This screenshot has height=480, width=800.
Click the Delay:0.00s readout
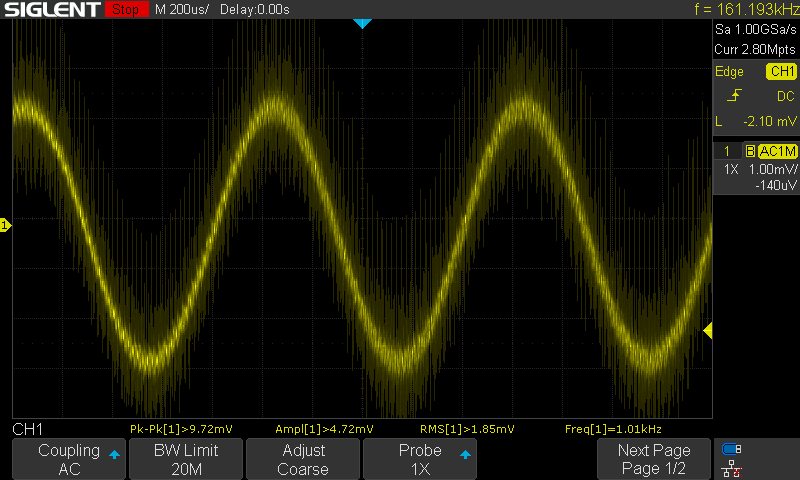(255, 9)
